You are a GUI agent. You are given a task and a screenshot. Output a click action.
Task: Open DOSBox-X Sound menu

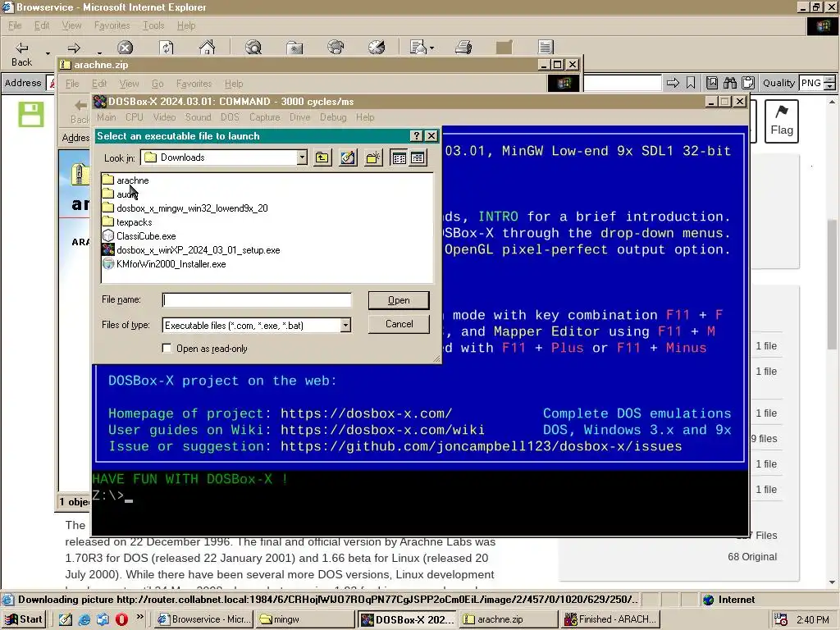point(198,117)
